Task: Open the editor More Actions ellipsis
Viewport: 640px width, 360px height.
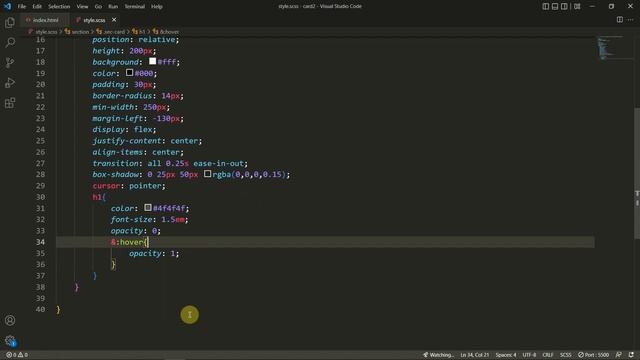Action: tap(631, 20)
